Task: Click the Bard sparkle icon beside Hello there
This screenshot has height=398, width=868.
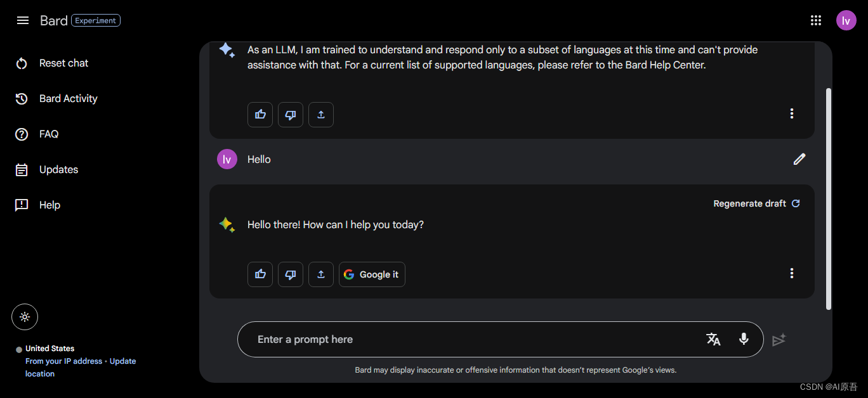Action: [227, 224]
